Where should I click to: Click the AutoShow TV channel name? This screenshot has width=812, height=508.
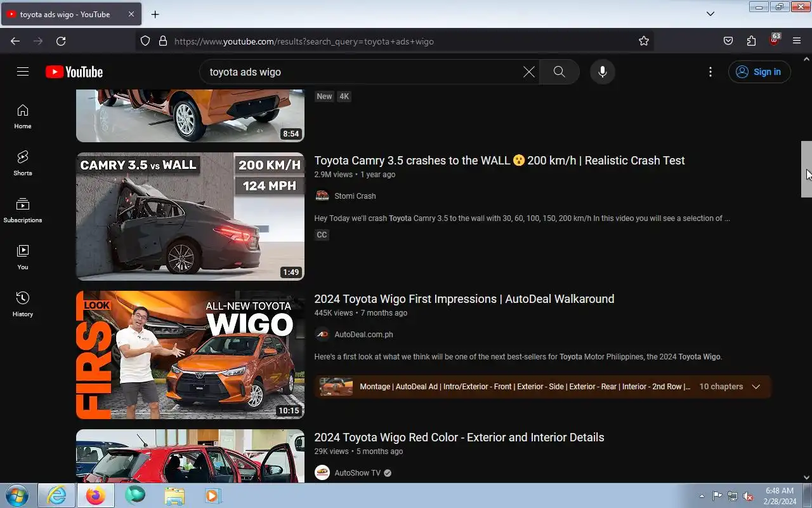tap(358, 473)
